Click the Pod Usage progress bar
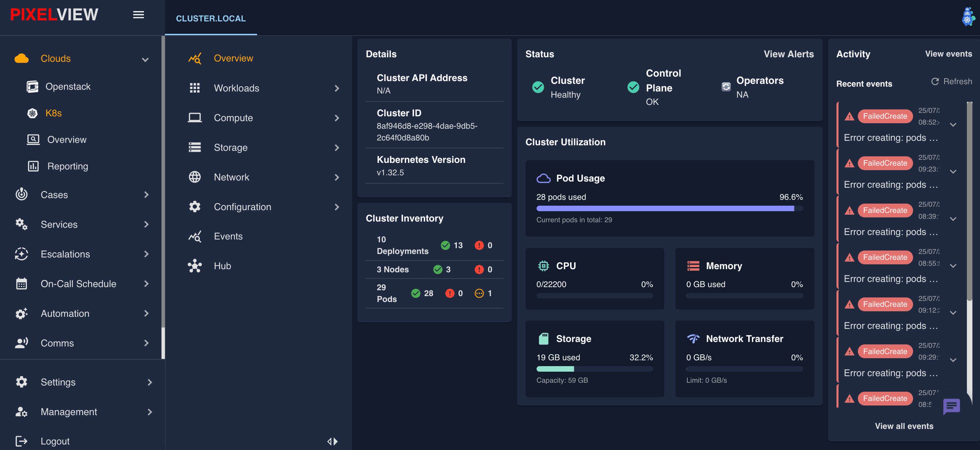The width and height of the screenshot is (980, 450). pos(669,208)
